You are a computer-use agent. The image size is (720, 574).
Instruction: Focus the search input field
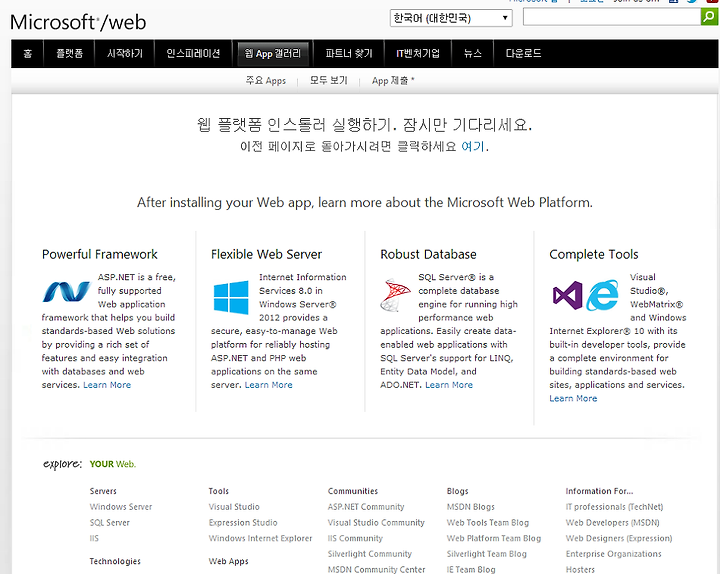(x=612, y=17)
